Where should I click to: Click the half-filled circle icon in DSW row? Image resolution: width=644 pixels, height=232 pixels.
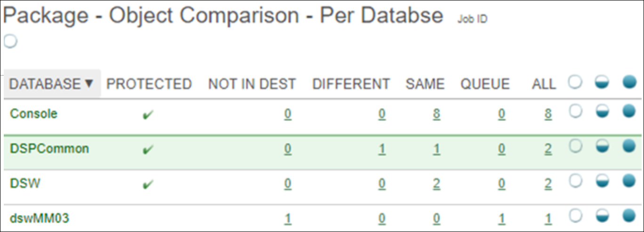(x=602, y=181)
